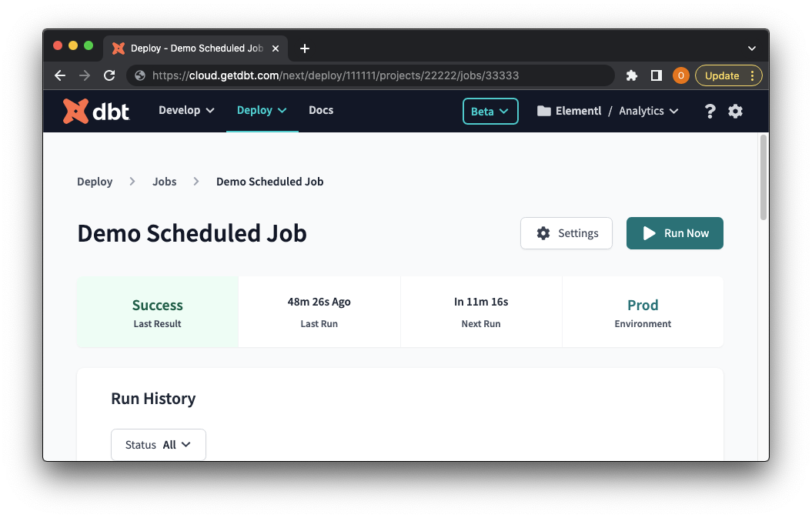This screenshot has height=518, width=812.
Task: Close the Demo Scheduled Job browser tab
Action: (276, 48)
